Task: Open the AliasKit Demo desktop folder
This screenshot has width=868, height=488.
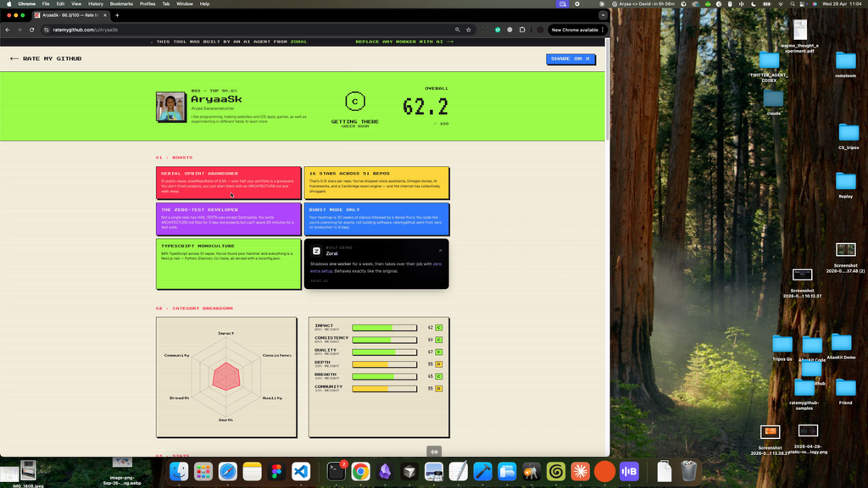Action: click(841, 343)
